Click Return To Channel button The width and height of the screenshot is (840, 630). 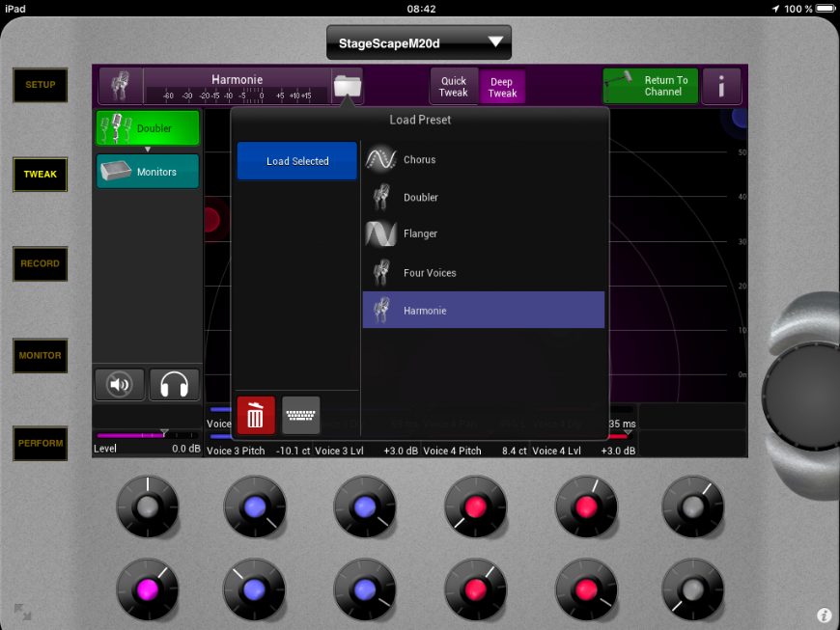click(651, 87)
